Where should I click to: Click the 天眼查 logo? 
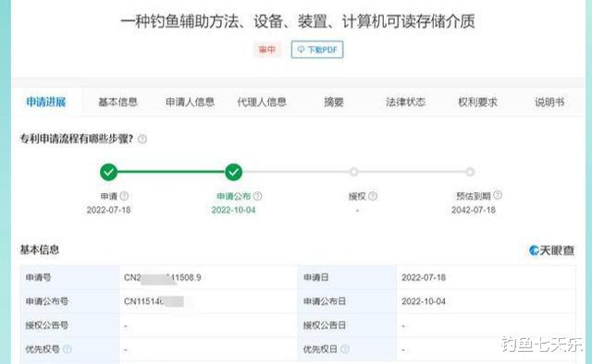[551, 250]
